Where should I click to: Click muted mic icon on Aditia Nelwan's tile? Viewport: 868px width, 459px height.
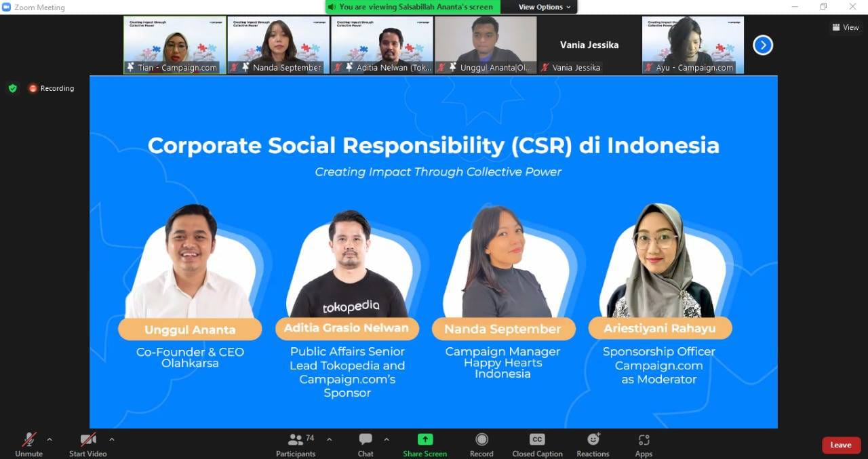pos(338,67)
